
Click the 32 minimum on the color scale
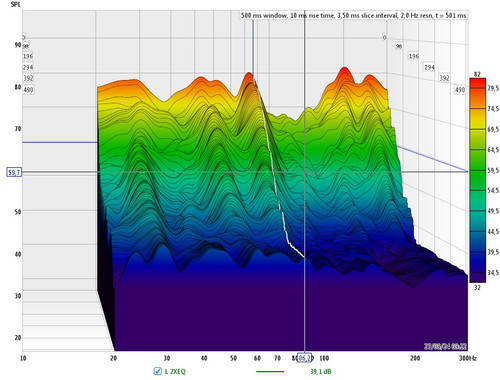point(477,288)
